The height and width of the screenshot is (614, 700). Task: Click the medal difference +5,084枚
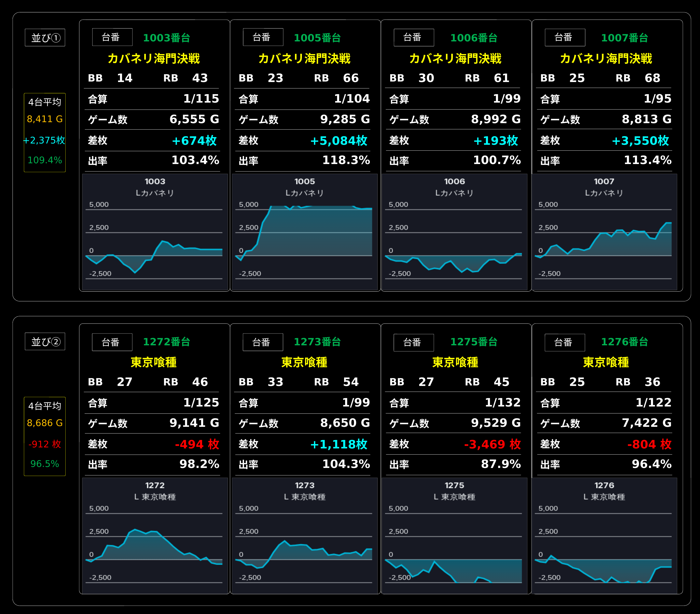339,140
